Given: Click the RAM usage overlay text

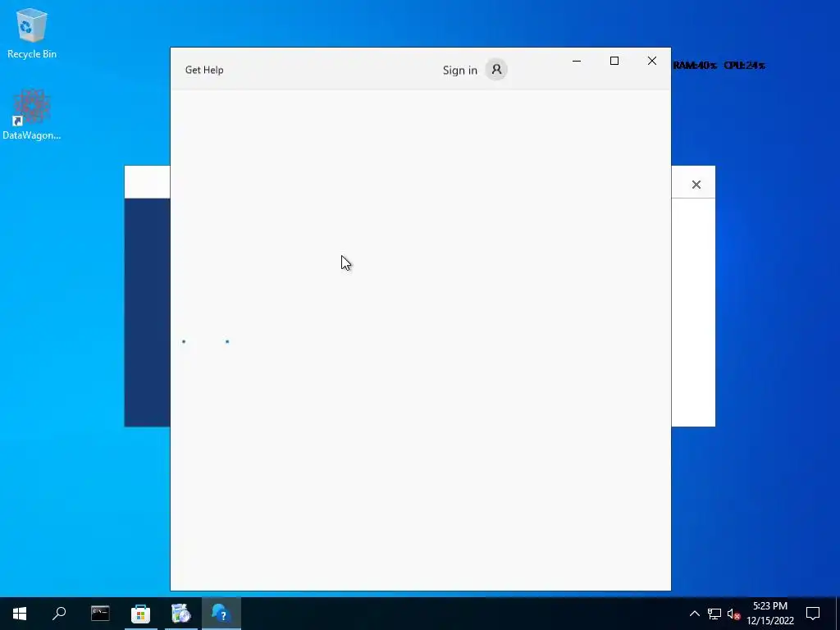Looking at the screenshot, I should pyautogui.click(x=694, y=66).
